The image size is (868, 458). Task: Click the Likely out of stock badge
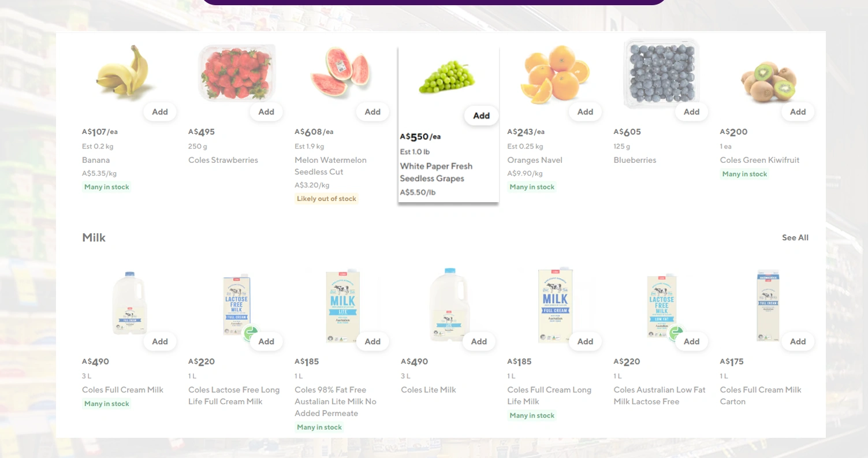point(326,199)
